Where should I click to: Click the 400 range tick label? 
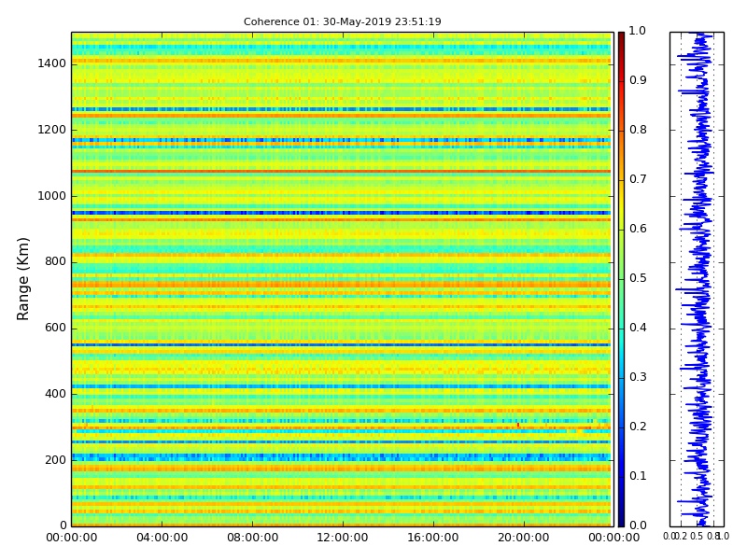tap(55, 394)
